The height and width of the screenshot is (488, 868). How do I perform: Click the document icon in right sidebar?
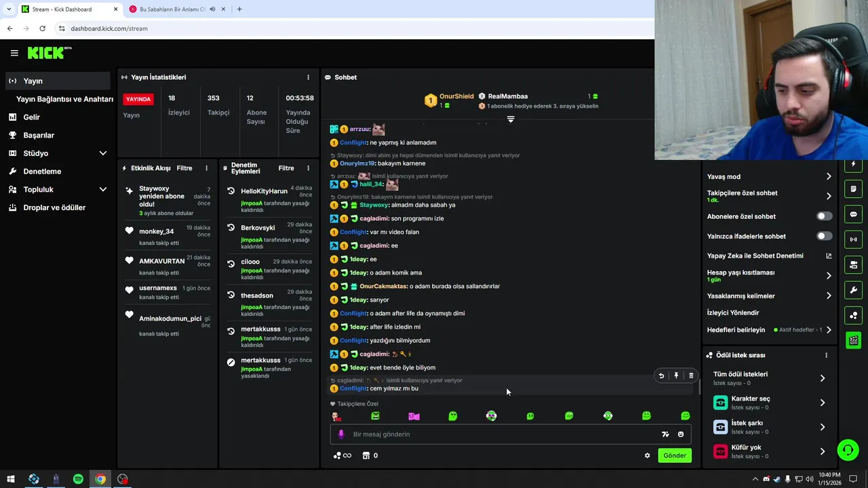[x=854, y=189]
